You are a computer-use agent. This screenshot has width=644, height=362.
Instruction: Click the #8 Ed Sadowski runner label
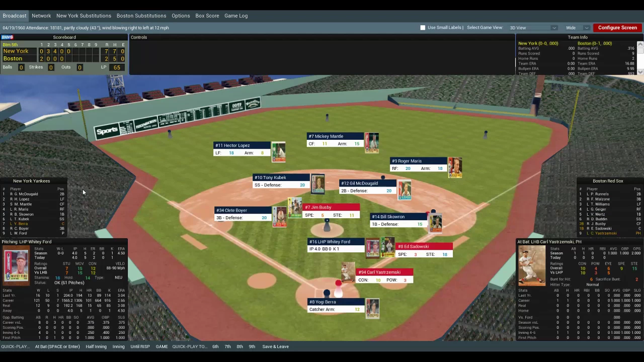(424, 246)
